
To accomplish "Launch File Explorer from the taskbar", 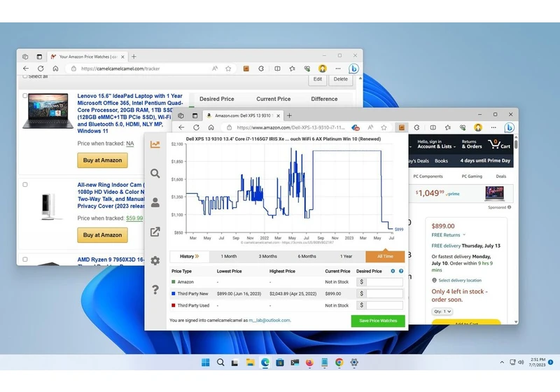I will pos(250,363).
